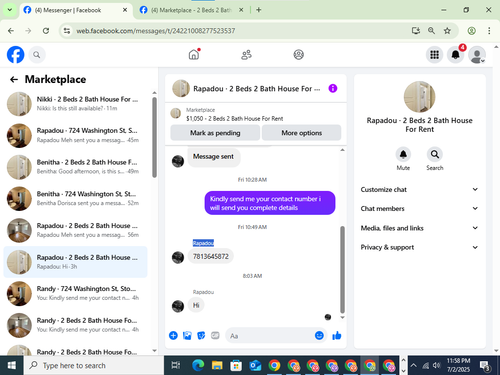The image size is (500, 375).
Task: Search in conversation using the magnifier icon
Action: (435, 154)
